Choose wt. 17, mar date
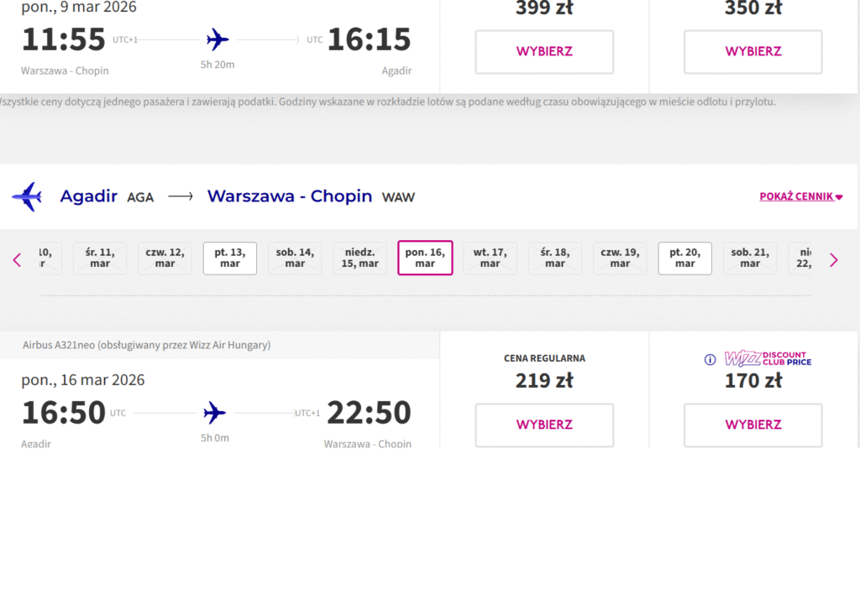The image size is (860, 616). point(490,258)
